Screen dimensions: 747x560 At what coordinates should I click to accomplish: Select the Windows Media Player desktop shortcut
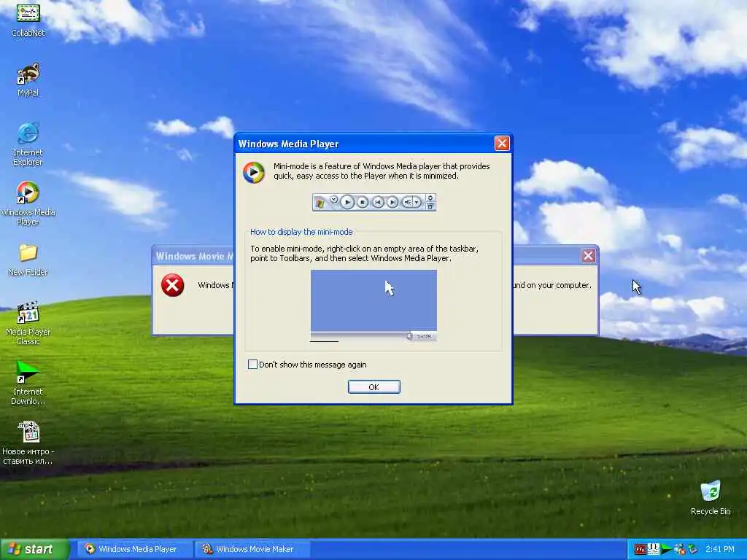click(x=28, y=204)
